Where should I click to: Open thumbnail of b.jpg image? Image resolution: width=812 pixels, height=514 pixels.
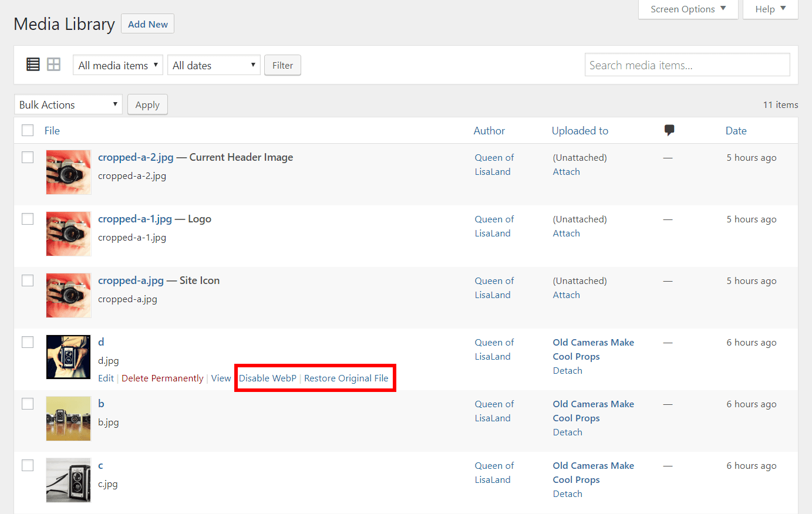click(69, 418)
